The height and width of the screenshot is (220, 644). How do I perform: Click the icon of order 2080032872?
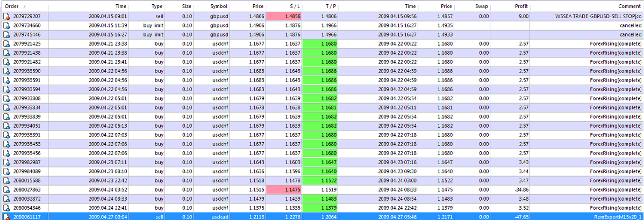click(6, 199)
